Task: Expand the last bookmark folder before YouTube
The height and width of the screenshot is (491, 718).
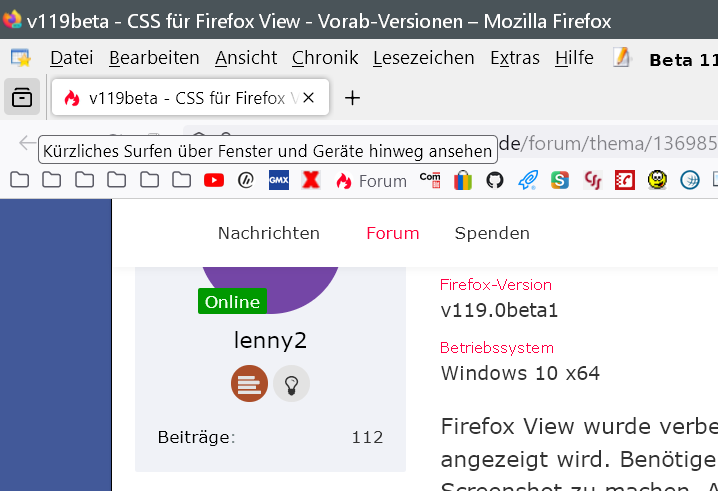Action: [x=181, y=180]
